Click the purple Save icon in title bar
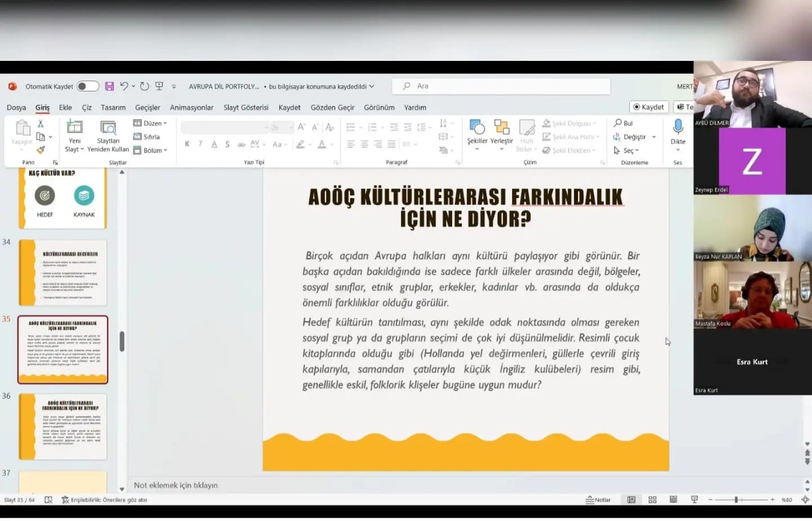The image size is (812, 521). [109, 86]
